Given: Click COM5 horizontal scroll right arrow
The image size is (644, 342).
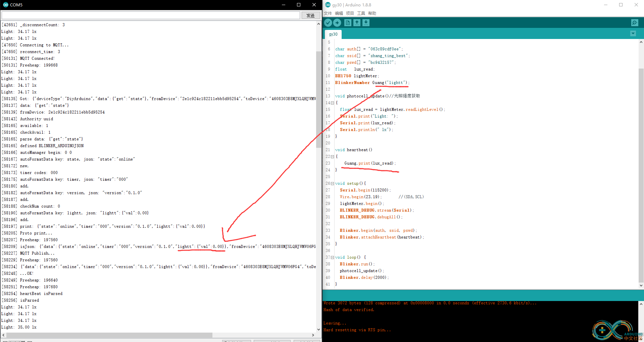Looking at the screenshot, I should [x=313, y=335].
